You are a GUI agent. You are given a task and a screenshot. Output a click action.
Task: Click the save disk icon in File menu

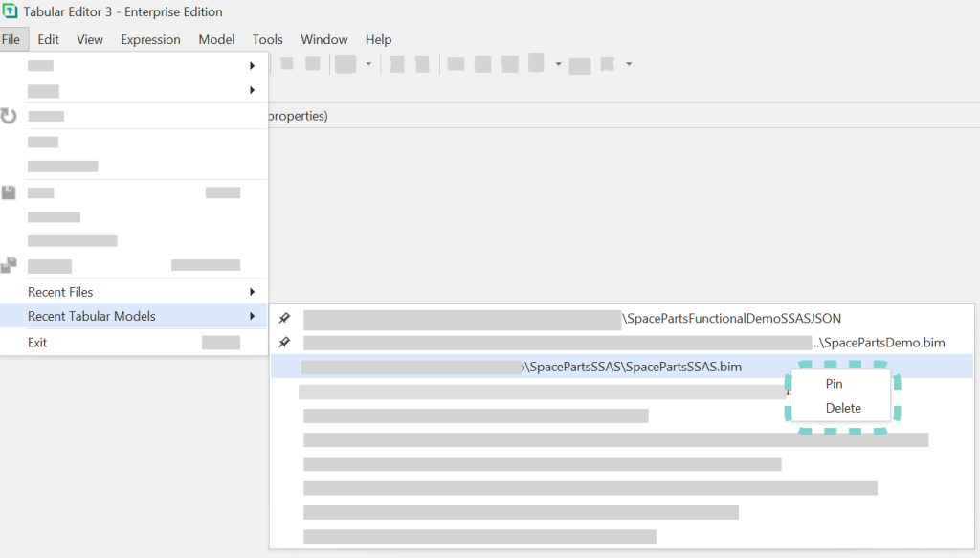click(8, 192)
